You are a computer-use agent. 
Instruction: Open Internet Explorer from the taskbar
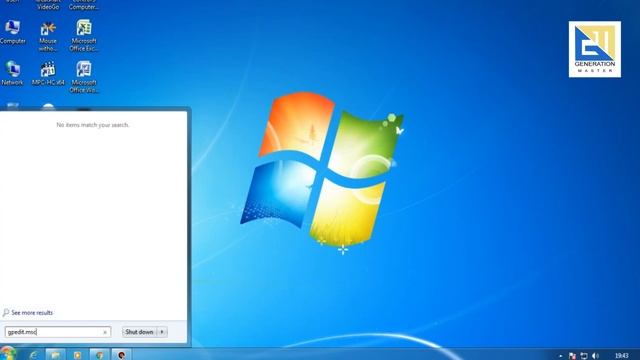33,355
